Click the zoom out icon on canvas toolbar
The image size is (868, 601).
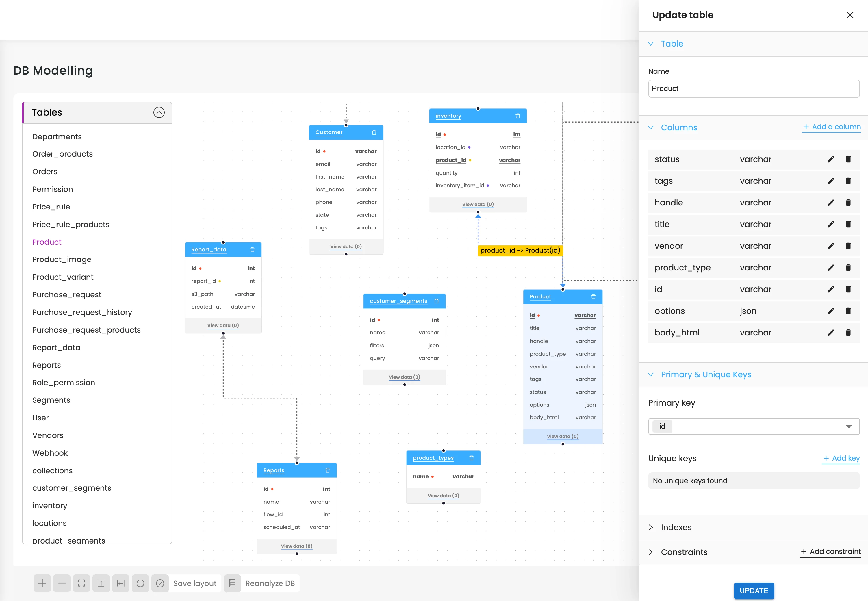(62, 583)
